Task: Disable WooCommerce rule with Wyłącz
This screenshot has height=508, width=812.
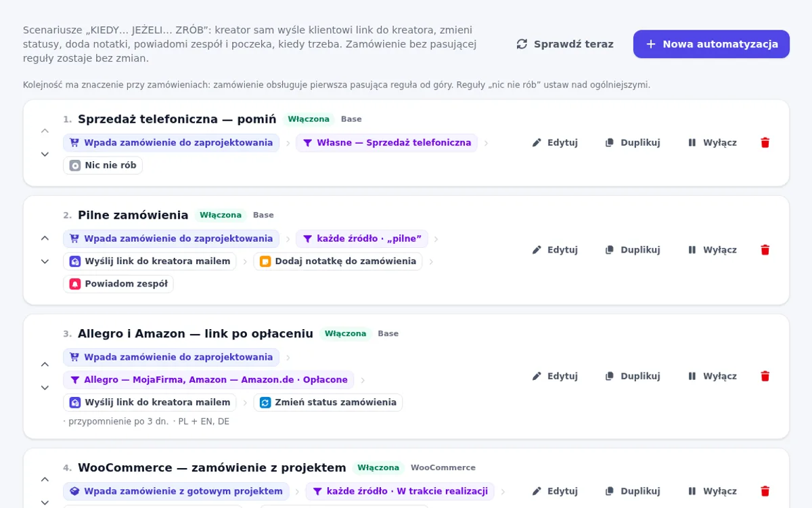Action: (x=712, y=491)
